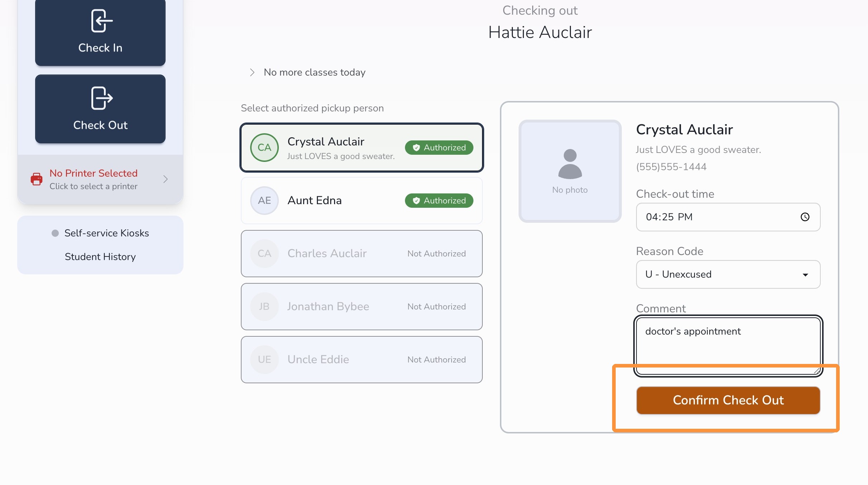Open Self-service Kiosks
868x485 pixels.
pos(106,233)
